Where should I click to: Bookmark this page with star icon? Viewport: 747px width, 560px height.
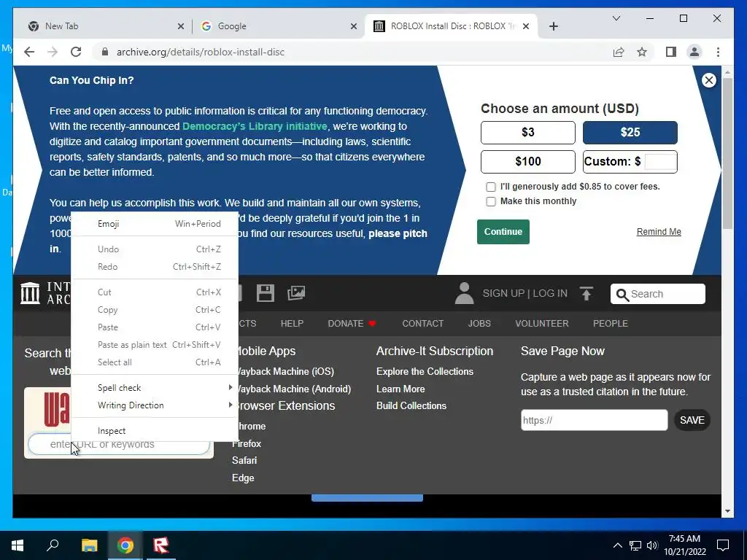click(642, 52)
